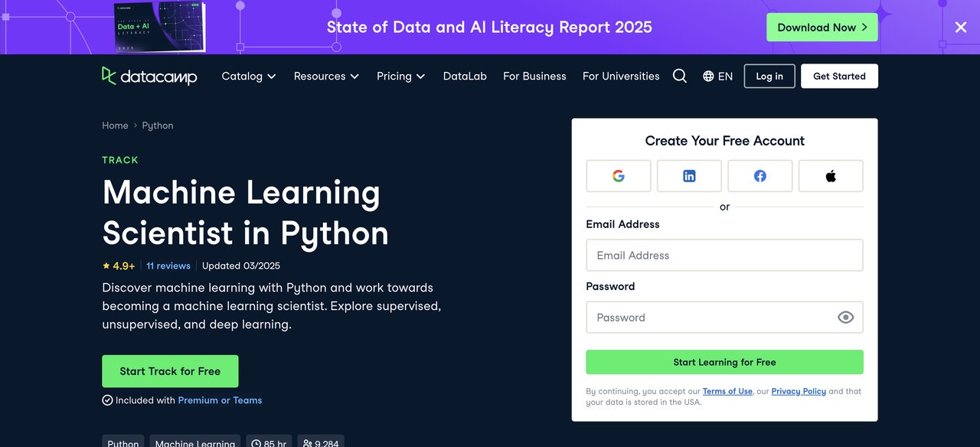The height and width of the screenshot is (447, 980).
Task: Focus the Email Address input field
Action: [724, 255]
